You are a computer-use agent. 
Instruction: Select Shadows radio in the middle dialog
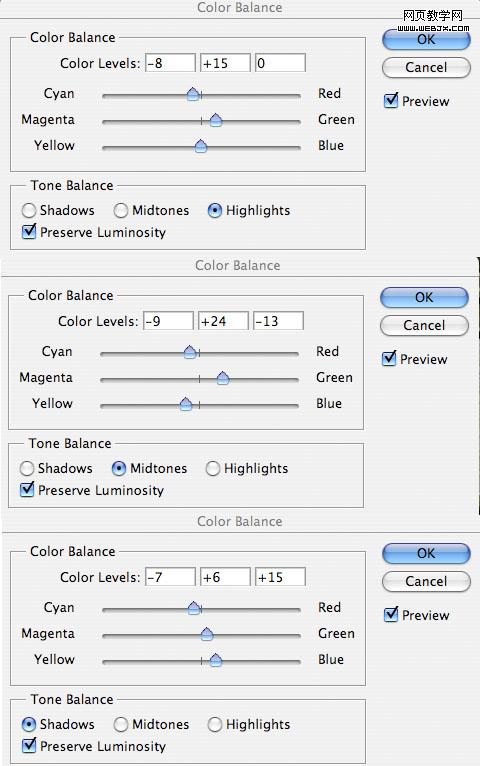[x=27, y=468]
